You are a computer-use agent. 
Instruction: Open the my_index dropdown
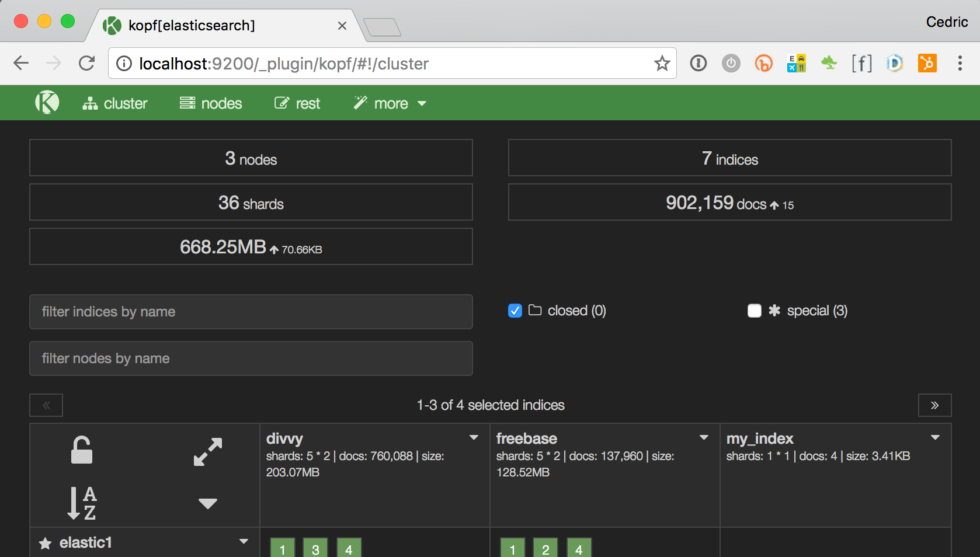click(x=936, y=437)
